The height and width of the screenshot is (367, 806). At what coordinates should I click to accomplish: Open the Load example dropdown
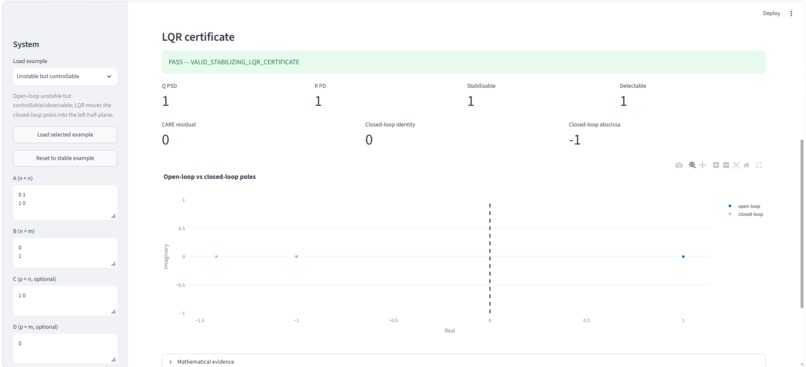click(65, 76)
